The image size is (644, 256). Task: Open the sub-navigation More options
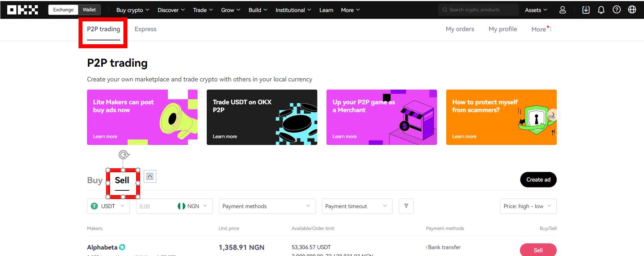pyautogui.click(x=541, y=29)
